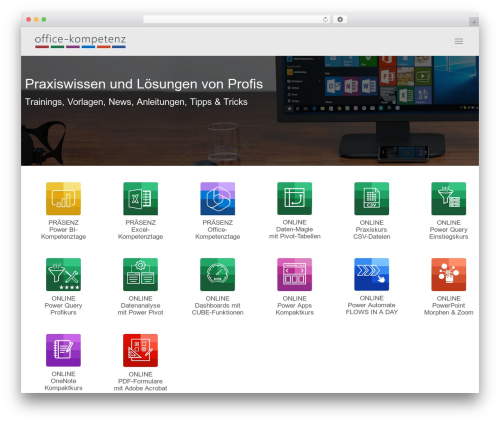Image resolution: width=500 pixels, height=423 pixels.
Task: Select the Datenanalyse mit Power Pivot icon
Action: coord(140,274)
